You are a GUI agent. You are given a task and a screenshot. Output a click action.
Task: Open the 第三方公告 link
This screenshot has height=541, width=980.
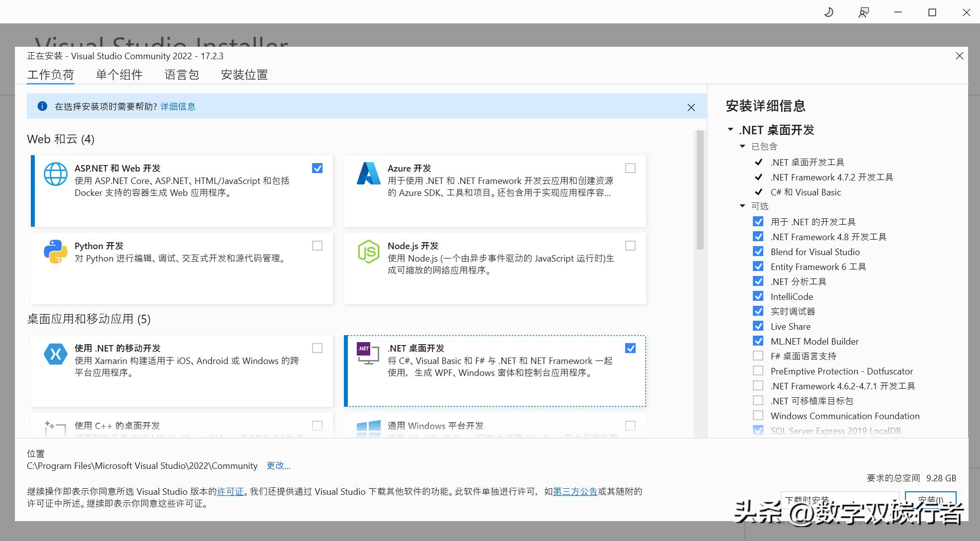pyautogui.click(x=574, y=492)
